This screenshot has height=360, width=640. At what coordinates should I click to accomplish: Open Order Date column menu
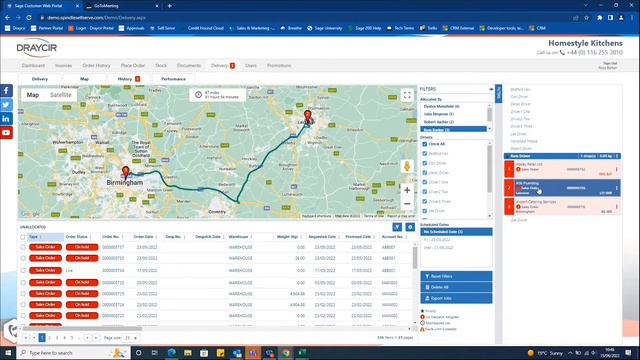[x=157, y=237]
